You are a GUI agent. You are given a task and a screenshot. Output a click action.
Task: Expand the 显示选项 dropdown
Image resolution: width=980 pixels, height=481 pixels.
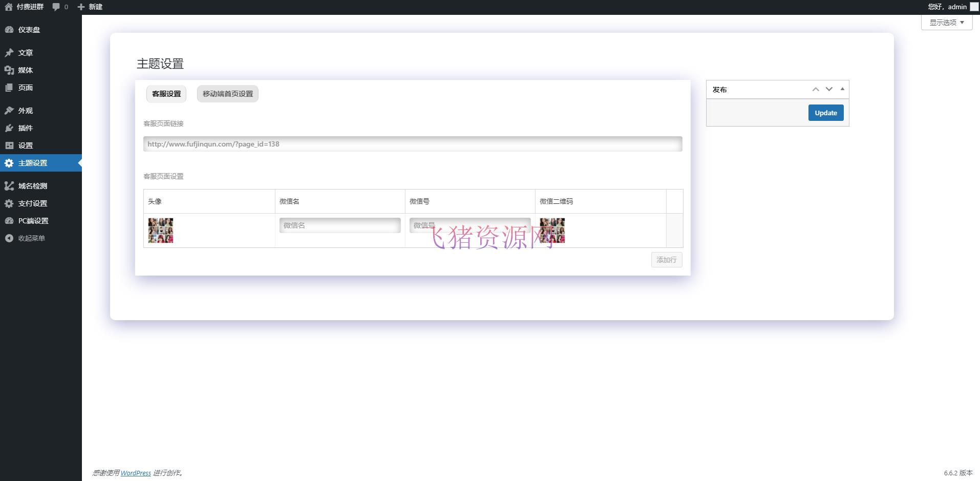[x=947, y=23]
